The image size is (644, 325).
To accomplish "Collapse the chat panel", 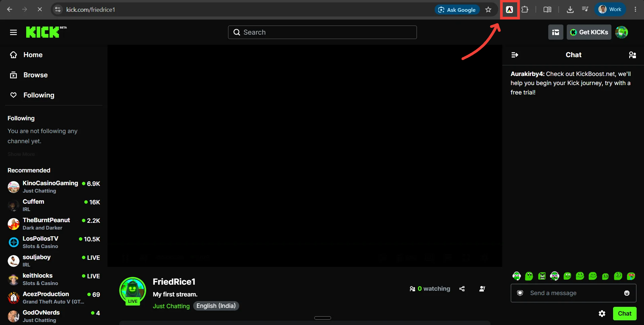I will point(515,55).
